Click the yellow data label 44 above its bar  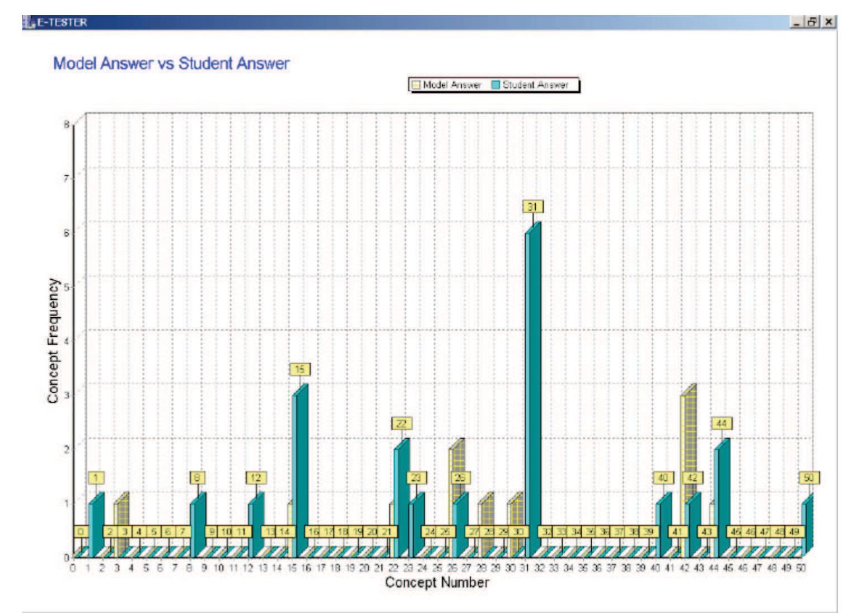click(x=722, y=424)
